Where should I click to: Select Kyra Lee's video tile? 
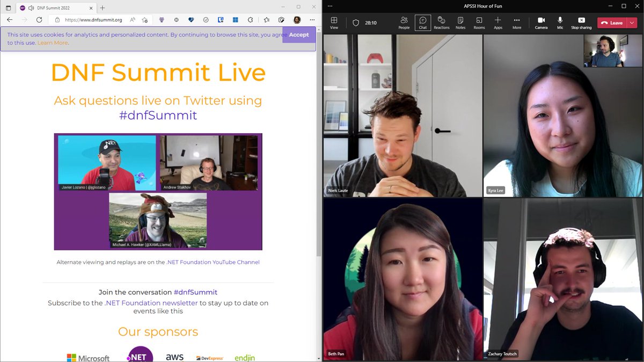563,115
